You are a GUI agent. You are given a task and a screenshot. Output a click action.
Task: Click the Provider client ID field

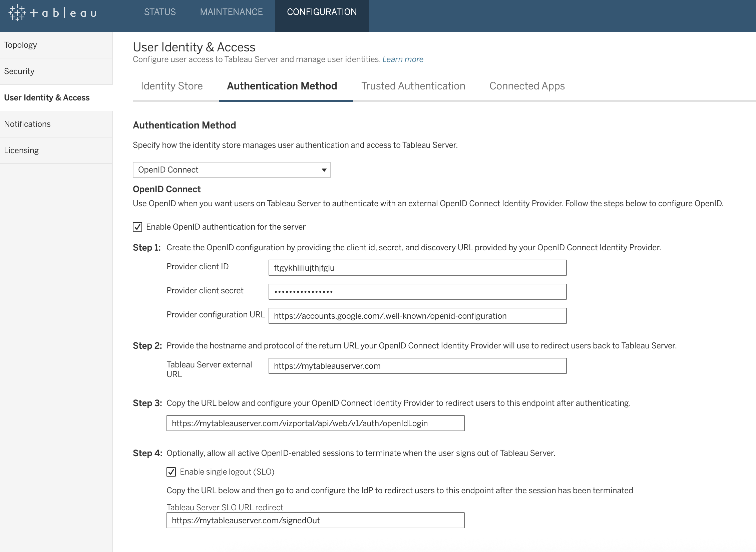pyautogui.click(x=417, y=268)
